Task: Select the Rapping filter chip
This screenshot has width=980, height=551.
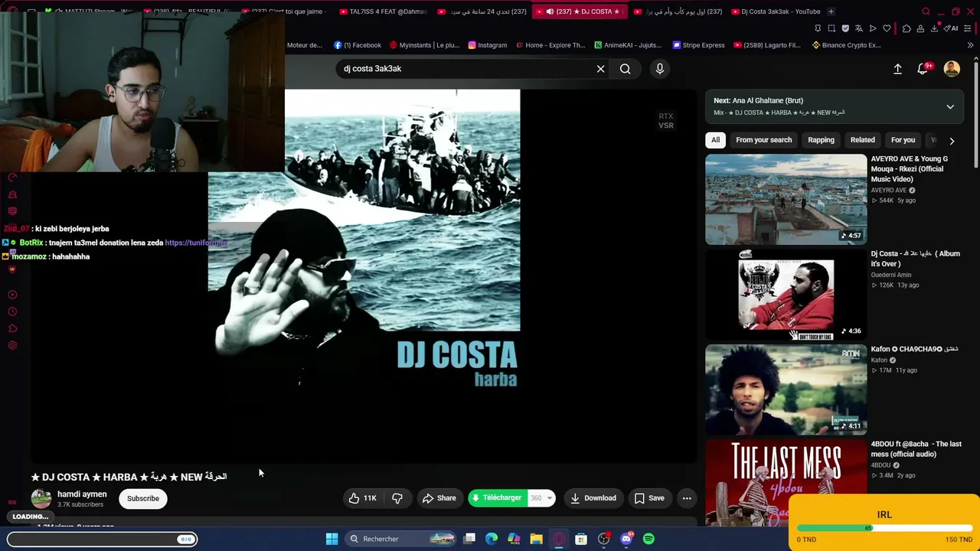Action: click(821, 140)
